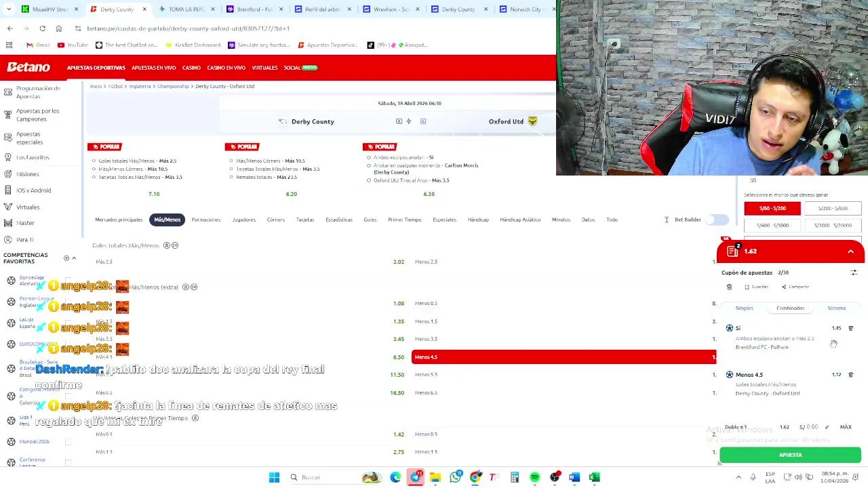Open Los Favoritos in the left sidebar

click(x=33, y=157)
